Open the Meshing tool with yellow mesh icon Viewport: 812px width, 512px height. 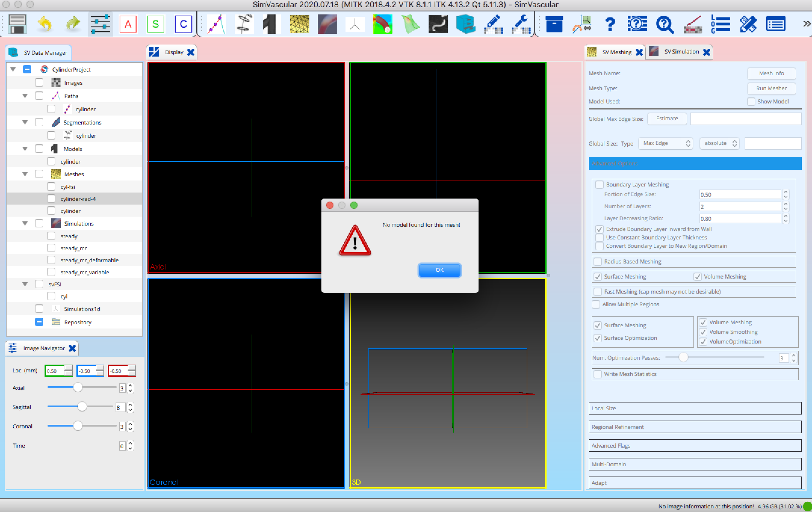(299, 23)
